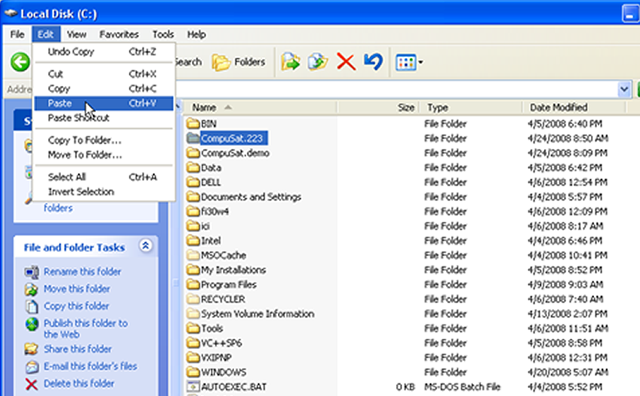
Task: Select Paste Shortcut menu entry
Action: (x=104, y=118)
